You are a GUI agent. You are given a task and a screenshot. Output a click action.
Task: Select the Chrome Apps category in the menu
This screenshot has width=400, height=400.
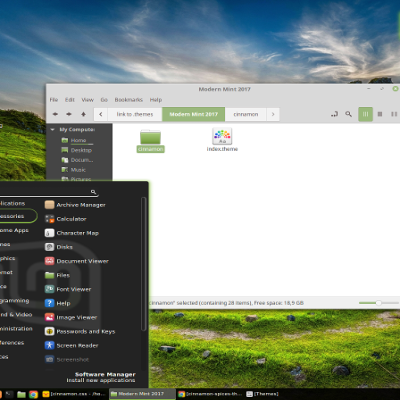point(15,230)
